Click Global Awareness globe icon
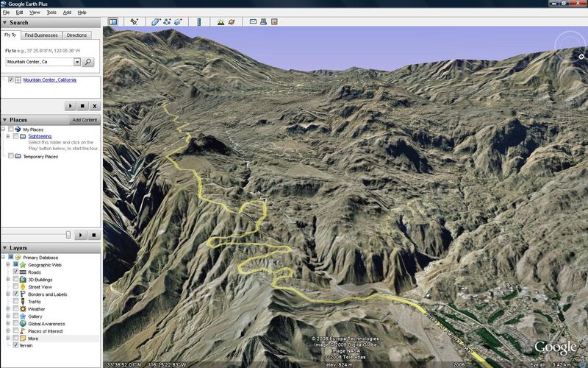Screen dimensions: 588x368 coord(23,324)
